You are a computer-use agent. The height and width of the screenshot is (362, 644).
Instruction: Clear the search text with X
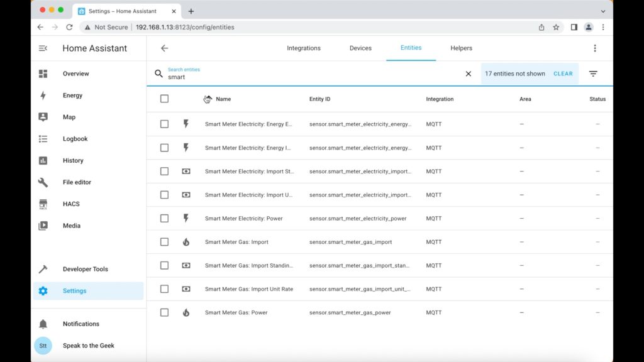point(468,74)
